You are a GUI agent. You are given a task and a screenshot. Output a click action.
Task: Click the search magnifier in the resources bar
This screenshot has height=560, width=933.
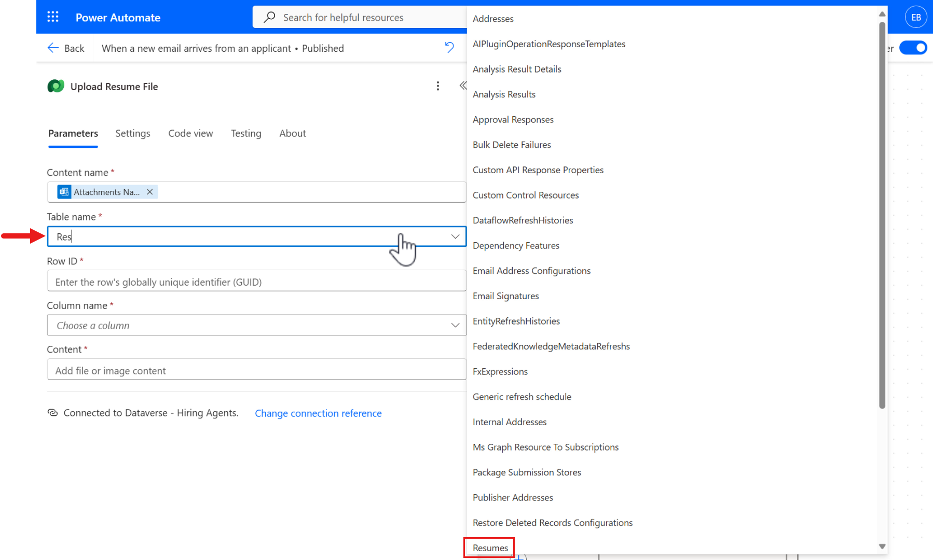(269, 17)
